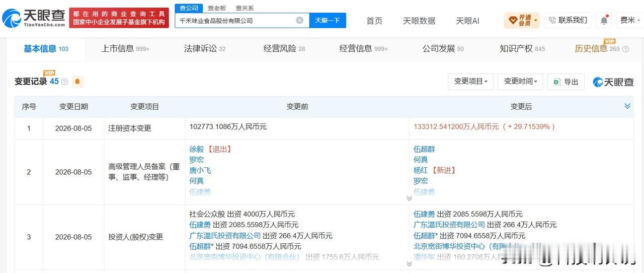The image size is (644, 273).
Task: Click the TianYanCha logo
Action: [x=34, y=19]
